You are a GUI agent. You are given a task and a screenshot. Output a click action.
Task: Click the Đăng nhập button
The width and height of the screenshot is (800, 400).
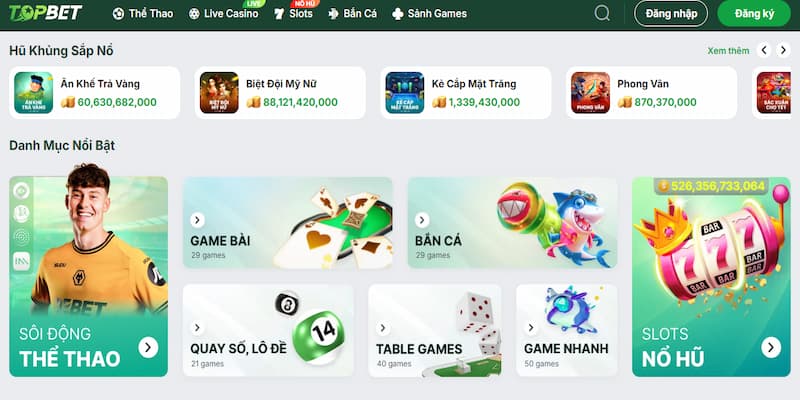click(671, 14)
